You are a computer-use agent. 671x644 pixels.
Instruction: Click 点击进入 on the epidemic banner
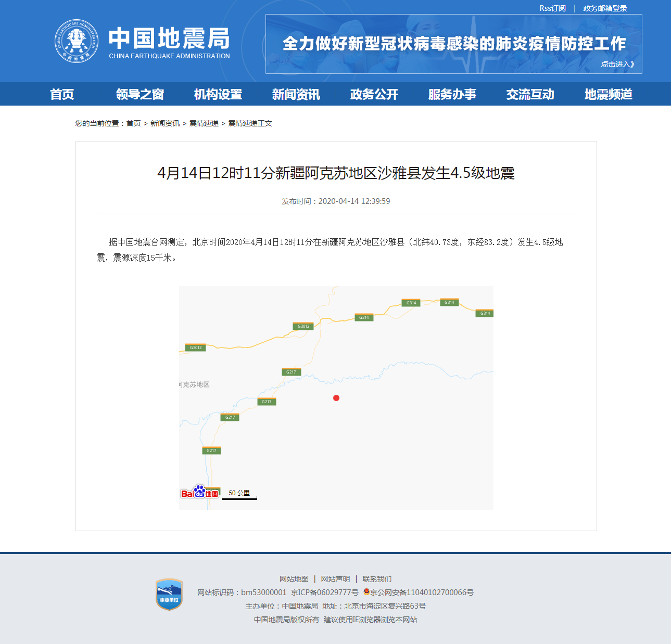(617, 64)
